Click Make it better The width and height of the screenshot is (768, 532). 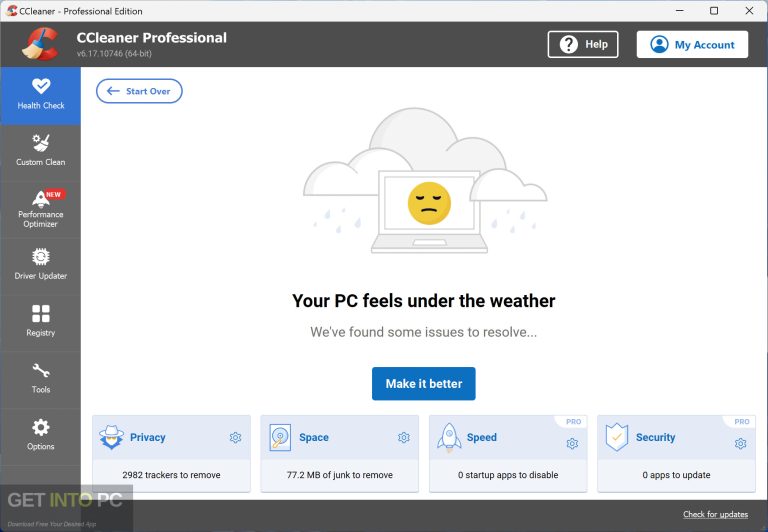[424, 384]
